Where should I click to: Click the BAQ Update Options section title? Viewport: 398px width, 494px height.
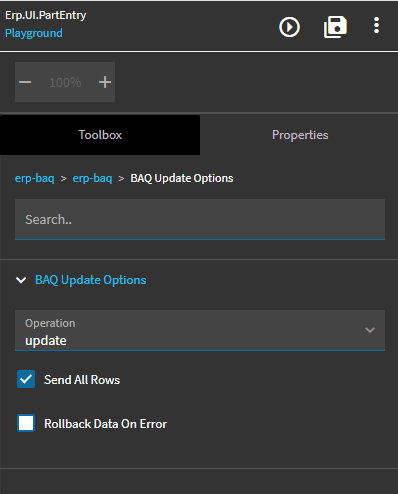91,280
